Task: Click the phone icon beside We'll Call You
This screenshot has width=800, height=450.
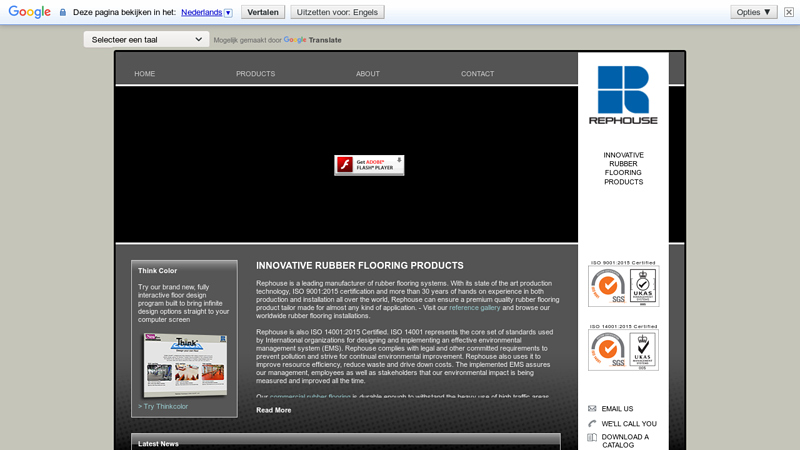Action: (x=592, y=424)
